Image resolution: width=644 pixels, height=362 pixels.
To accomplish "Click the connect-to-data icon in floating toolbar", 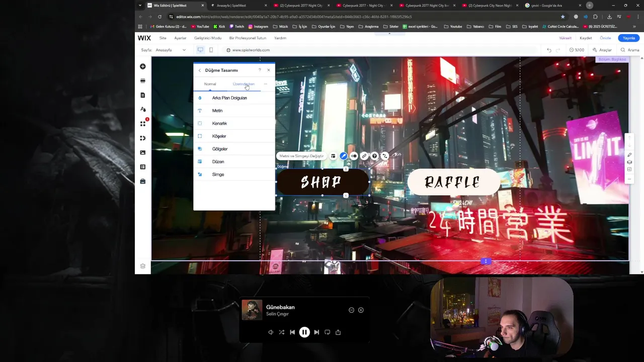I will pyautogui.click(x=385, y=156).
